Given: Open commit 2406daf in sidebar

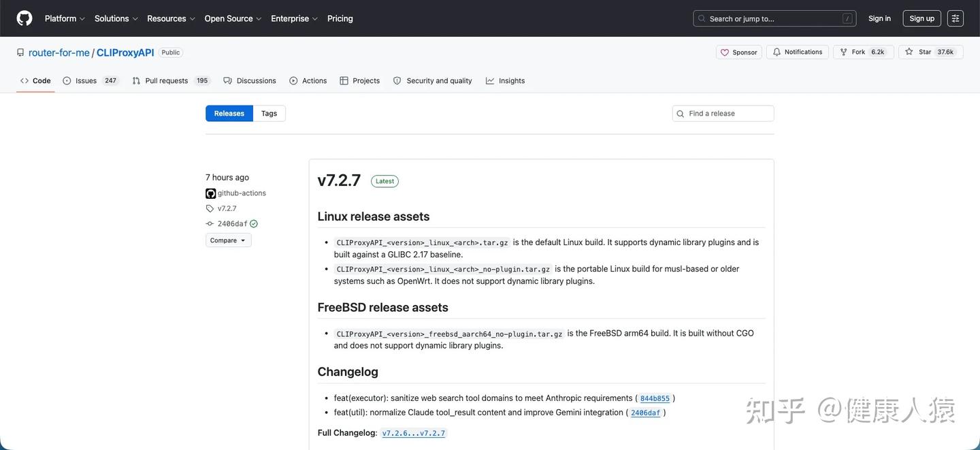Looking at the screenshot, I should [233, 224].
